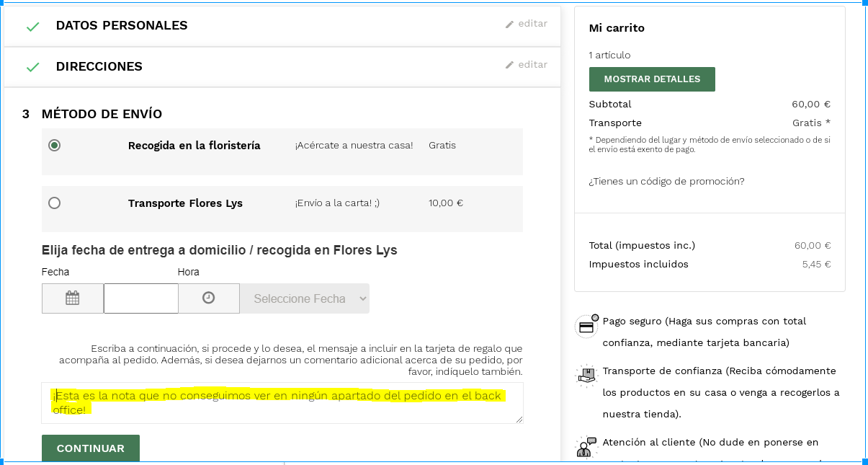Screen dimensions: 868x465
Task: Select Transporte Flores Lys radio option
Action: (x=54, y=203)
